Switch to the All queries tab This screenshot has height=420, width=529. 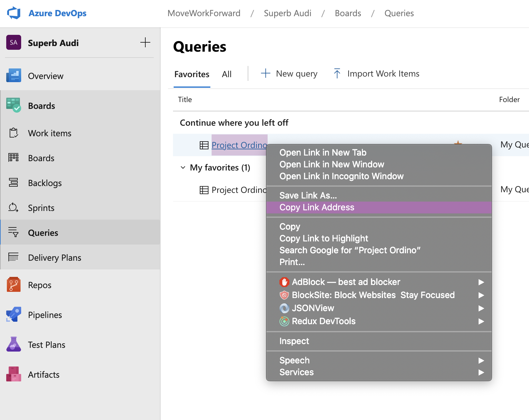click(x=227, y=74)
